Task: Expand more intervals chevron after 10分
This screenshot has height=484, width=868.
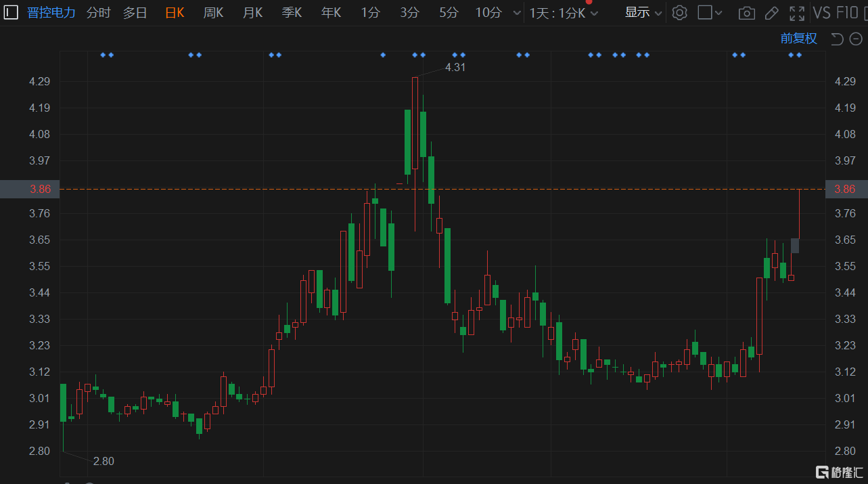Action: coord(518,13)
